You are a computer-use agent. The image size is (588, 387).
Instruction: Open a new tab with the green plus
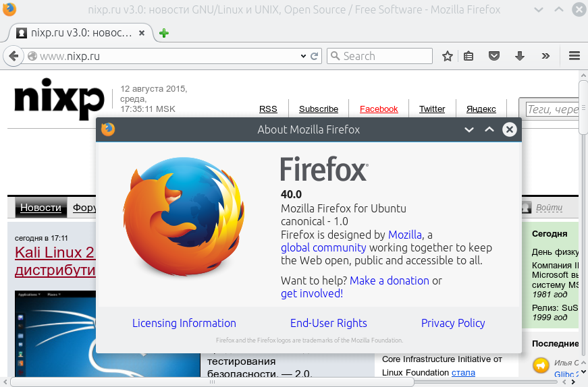pyautogui.click(x=164, y=33)
